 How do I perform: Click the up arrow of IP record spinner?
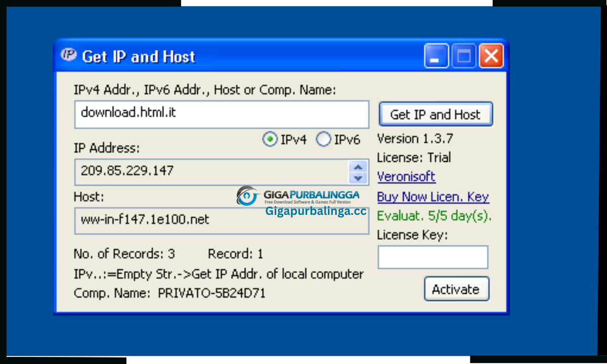pyautogui.click(x=358, y=166)
